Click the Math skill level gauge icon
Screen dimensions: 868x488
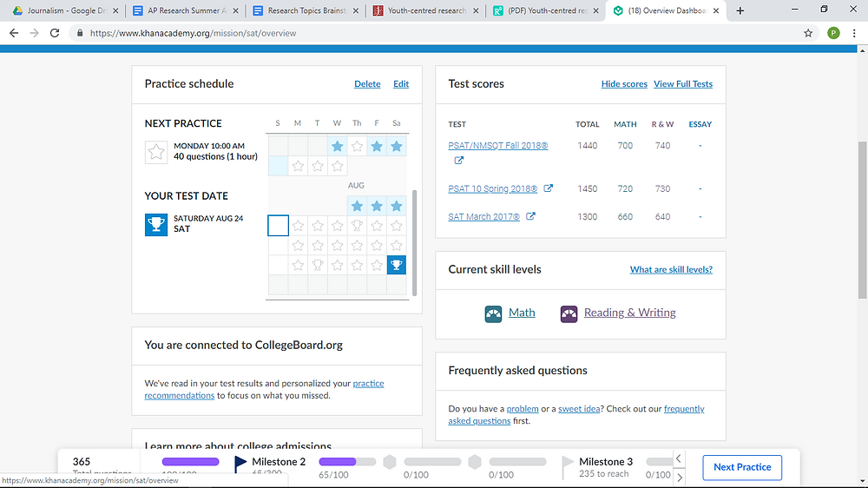click(x=493, y=313)
